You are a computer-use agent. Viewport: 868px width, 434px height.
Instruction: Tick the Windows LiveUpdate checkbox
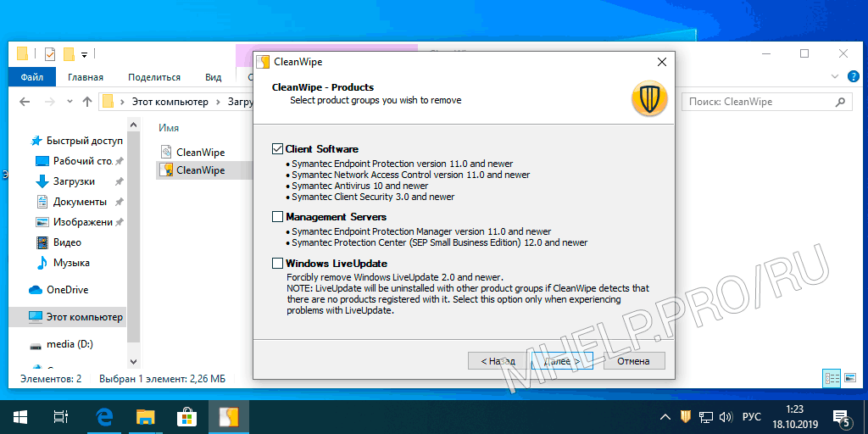tap(277, 263)
